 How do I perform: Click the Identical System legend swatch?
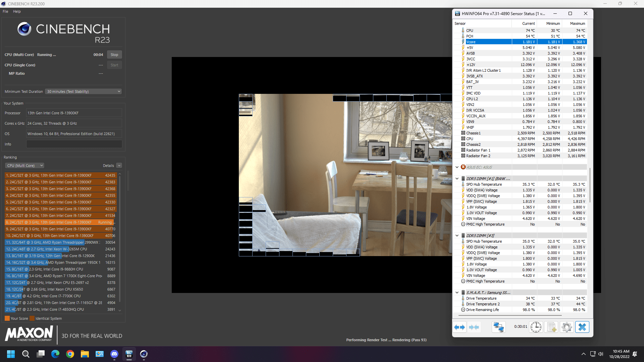coord(32,318)
